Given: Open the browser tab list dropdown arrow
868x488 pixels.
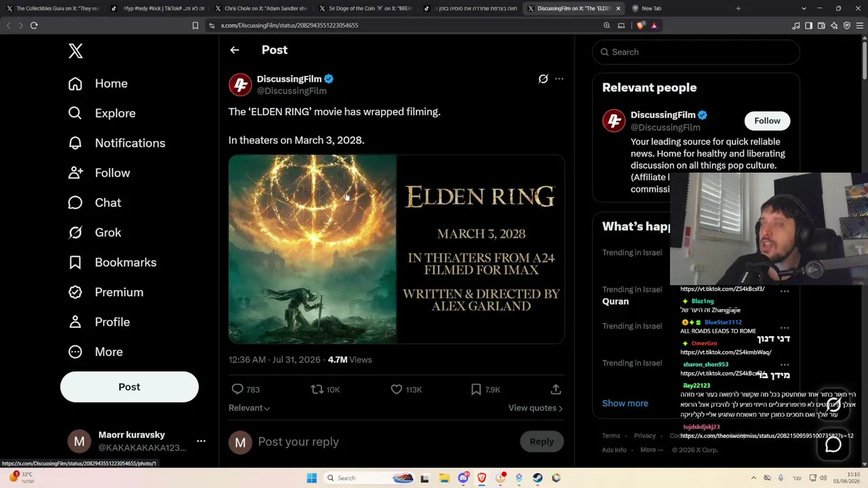Looking at the screenshot, I should 804,8.
